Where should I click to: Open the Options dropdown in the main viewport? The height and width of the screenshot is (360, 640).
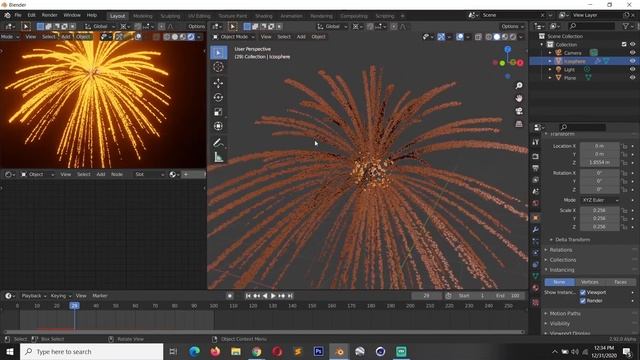[x=513, y=27]
